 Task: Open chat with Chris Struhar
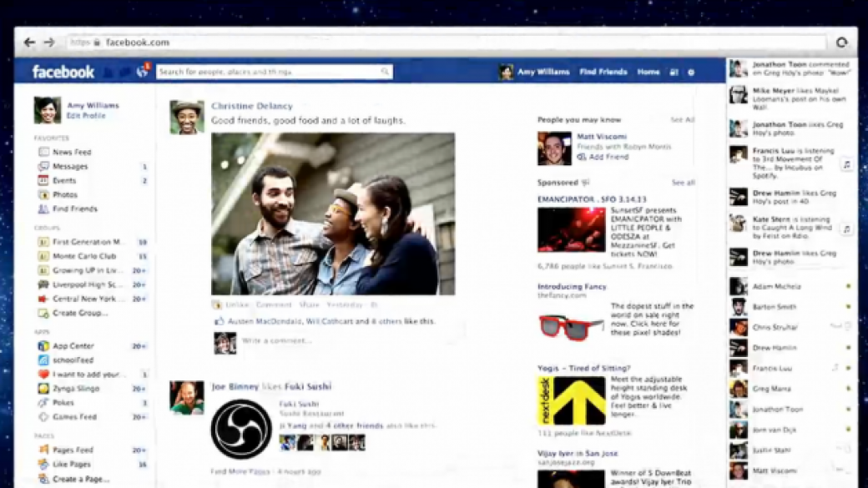(x=791, y=327)
